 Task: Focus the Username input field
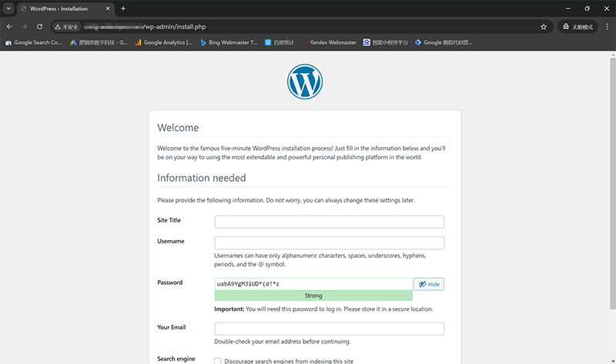click(330, 242)
